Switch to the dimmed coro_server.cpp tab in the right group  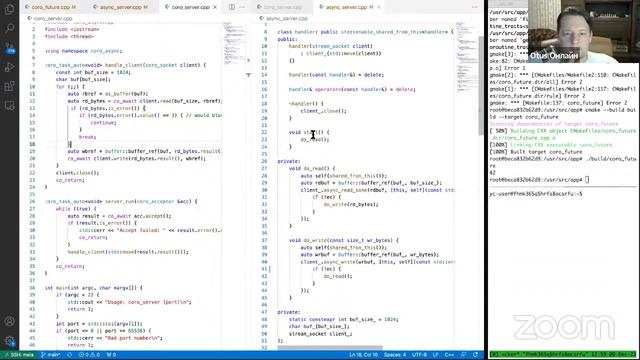pos(282,7)
